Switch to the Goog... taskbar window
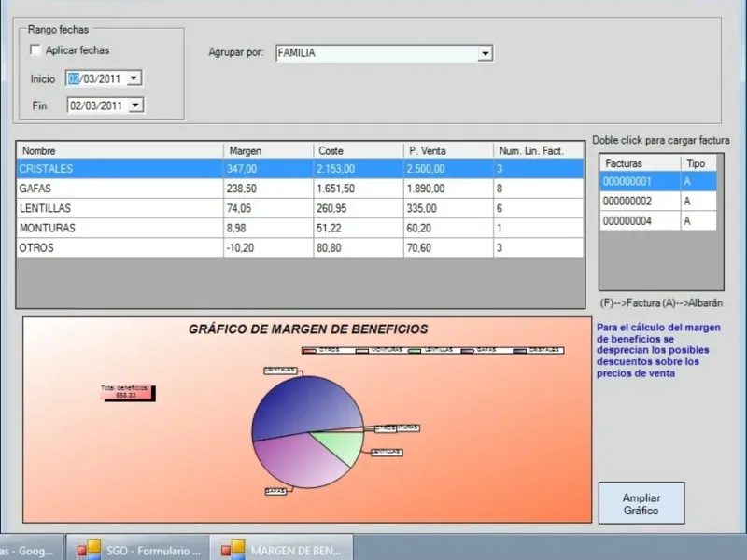The height and width of the screenshot is (560, 747). [x=31, y=549]
